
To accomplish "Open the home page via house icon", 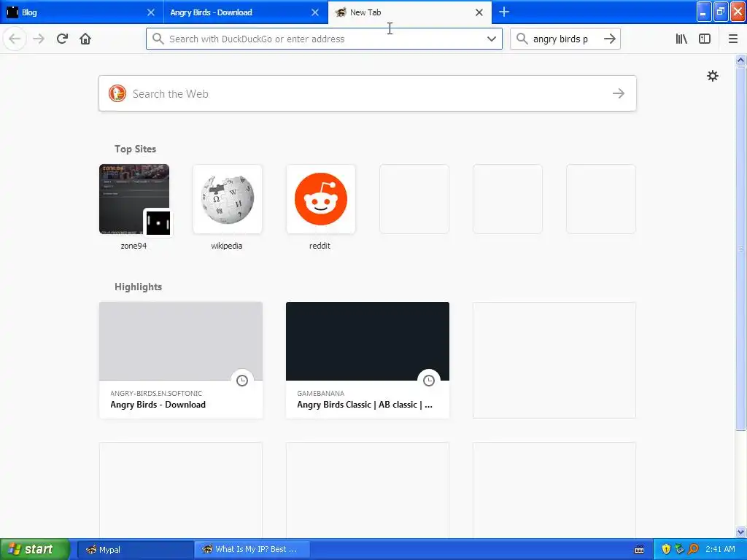I will [85, 39].
